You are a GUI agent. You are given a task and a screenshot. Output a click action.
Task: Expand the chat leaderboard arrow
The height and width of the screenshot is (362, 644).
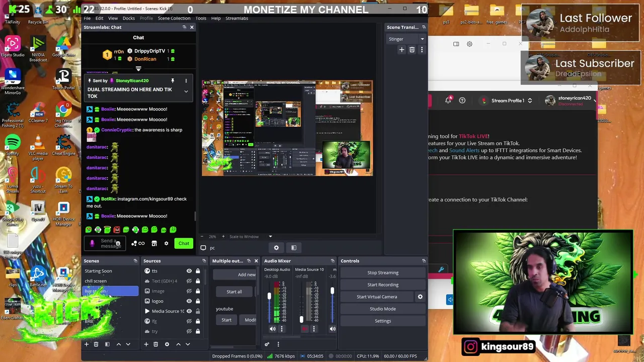[138, 69]
